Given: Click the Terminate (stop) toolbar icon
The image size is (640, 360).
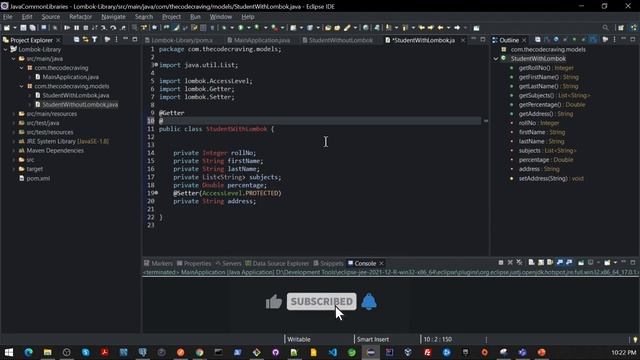Looking at the screenshot, I should (86, 28).
